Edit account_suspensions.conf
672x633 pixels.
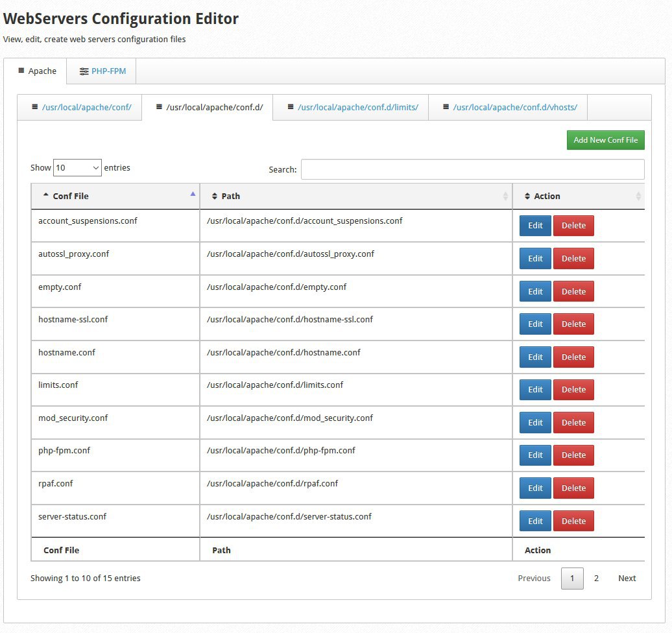pos(535,226)
